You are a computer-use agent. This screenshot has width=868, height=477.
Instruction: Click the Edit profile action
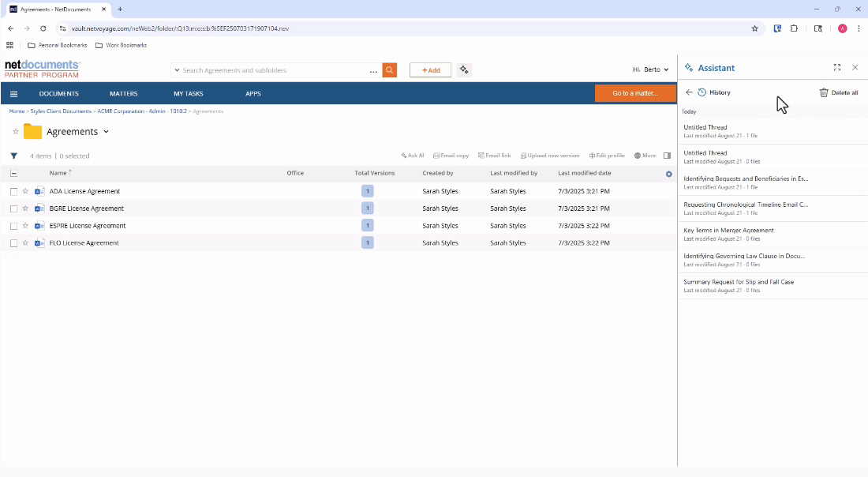pos(607,156)
